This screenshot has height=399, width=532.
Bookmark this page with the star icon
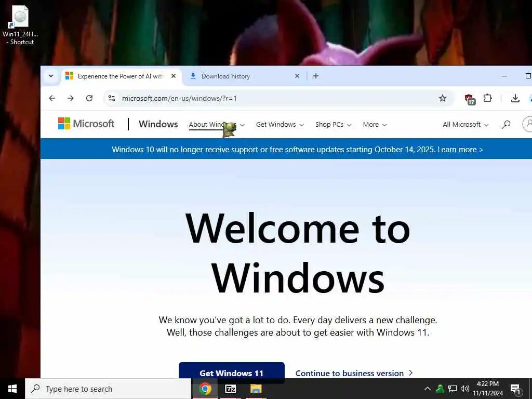pos(443,98)
